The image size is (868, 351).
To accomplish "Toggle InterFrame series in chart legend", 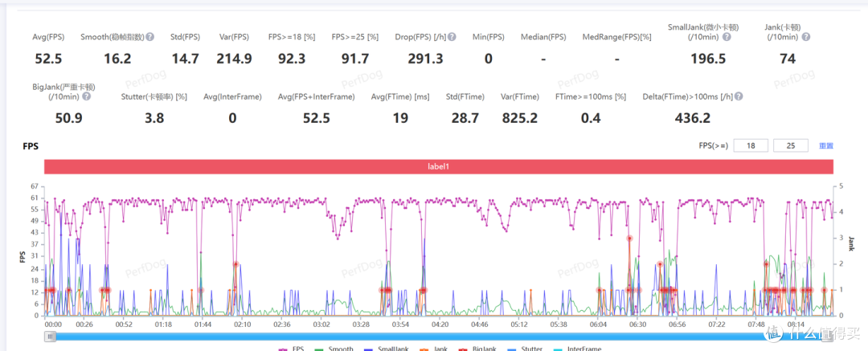I will coord(575,349).
